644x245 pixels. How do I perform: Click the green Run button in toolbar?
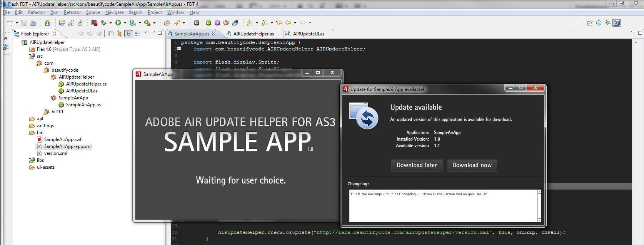(118, 23)
